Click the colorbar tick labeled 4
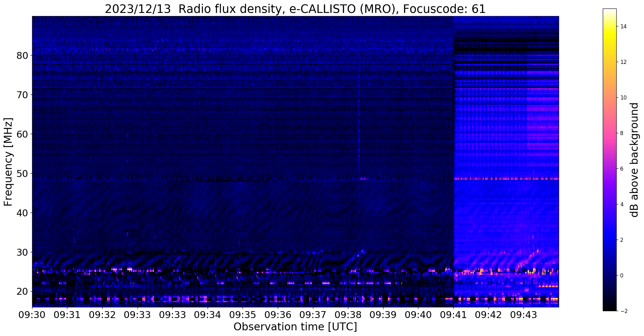 (621, 204)
